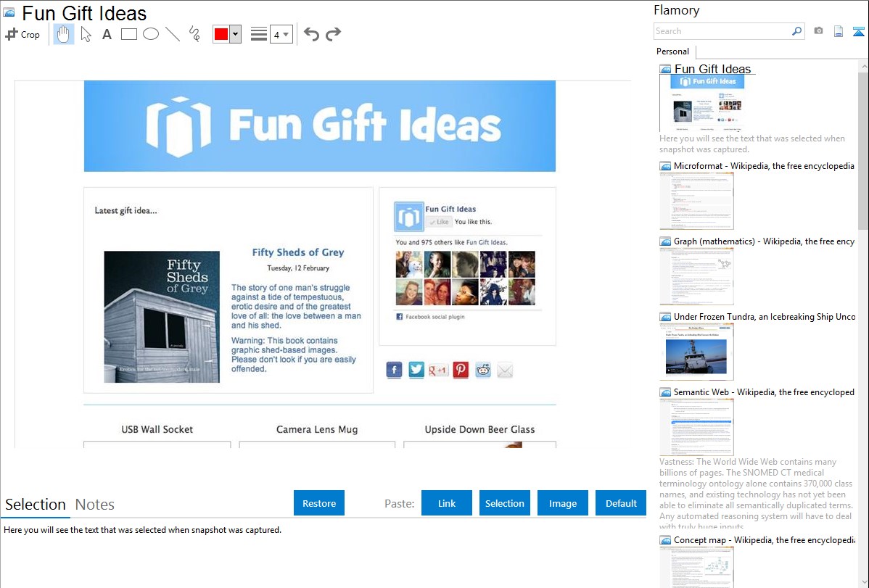869x588 pixels.
Task: Click the Reddit alien share icon
Action: pos(482,370)
